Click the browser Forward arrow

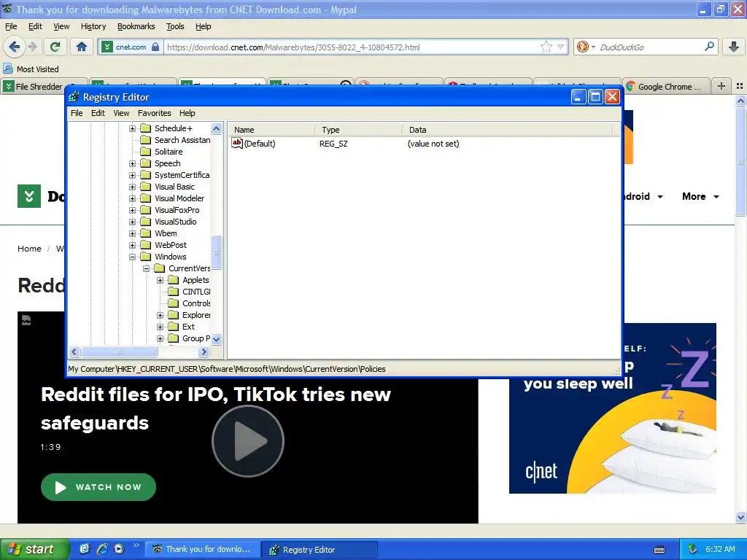32,47
